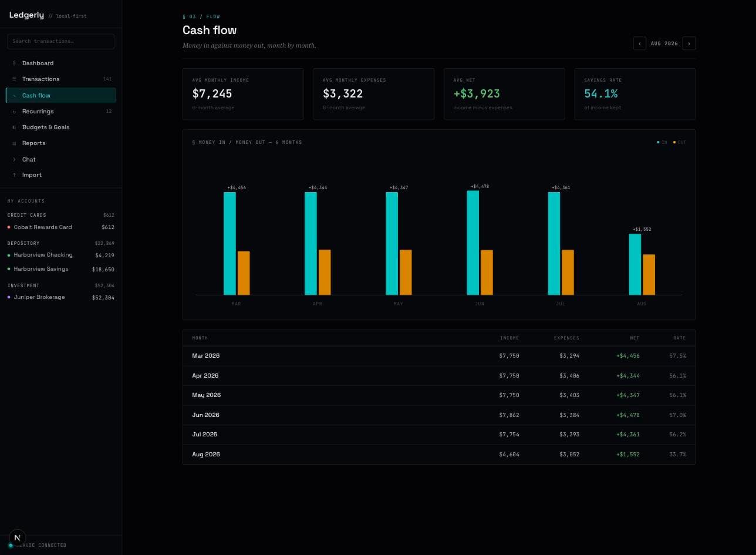756x555 pixels.
Task: Click the Reports nav icon
Action: tap(14, 143)
